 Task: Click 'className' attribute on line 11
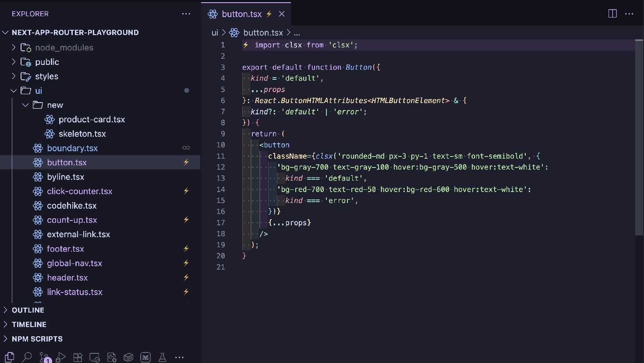[287, 156]
